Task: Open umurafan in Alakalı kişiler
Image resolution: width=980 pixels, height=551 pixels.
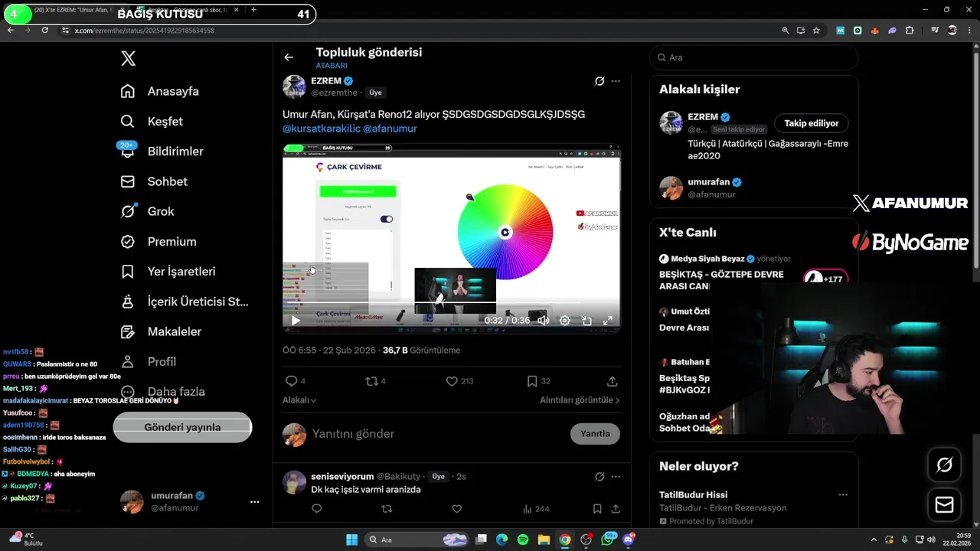Action: 754,188
